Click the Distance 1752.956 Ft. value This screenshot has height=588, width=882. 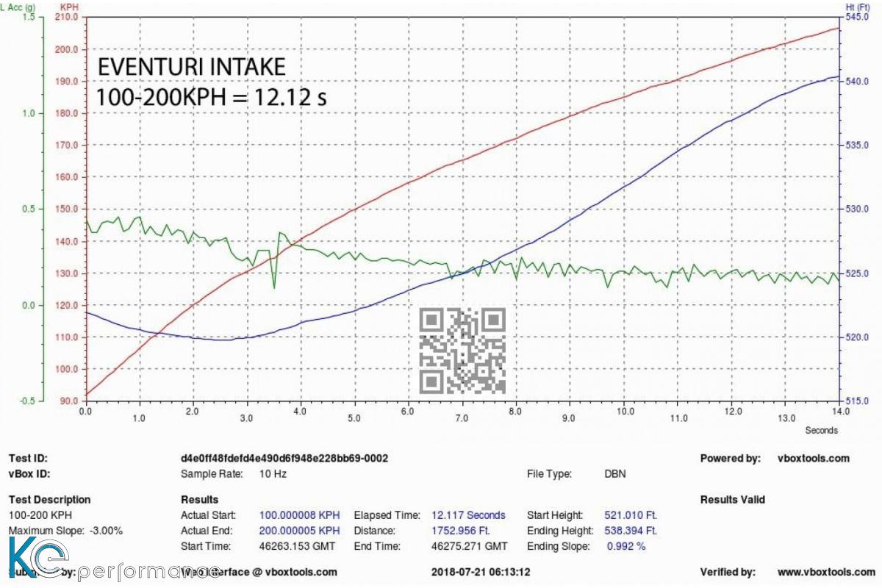click(x=460, y=531)
